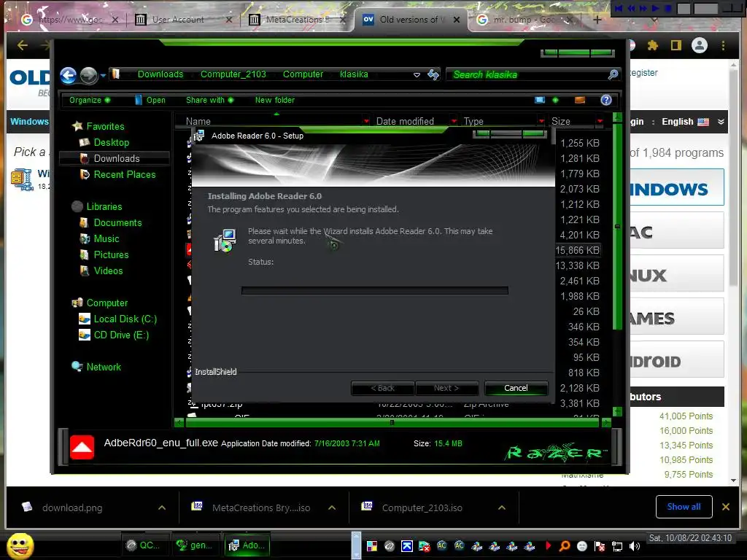Select Downloads breadcrumb in address bar
Image resolution: width=747 pixels, height=560 pixels.
pyautogui.click(x=160, y=74)
